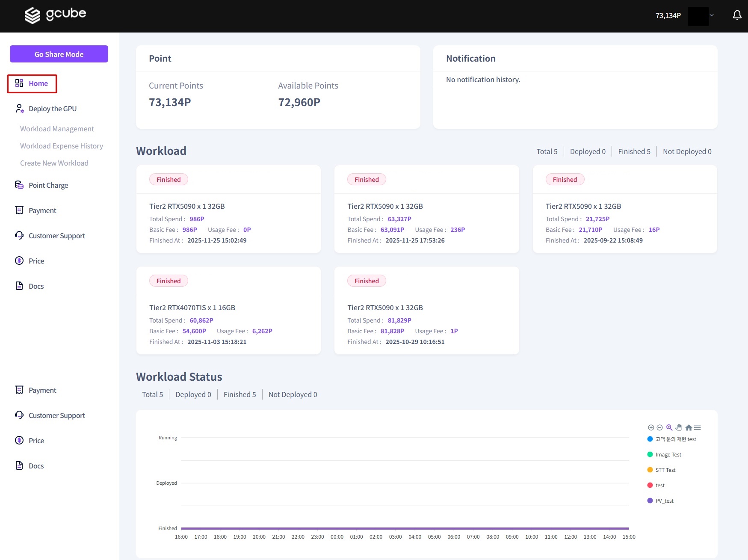Expand the user account dropdown arrow
The width and height of the screenshot is (748, 560).
pyautogui.click(x=712, y=15)
